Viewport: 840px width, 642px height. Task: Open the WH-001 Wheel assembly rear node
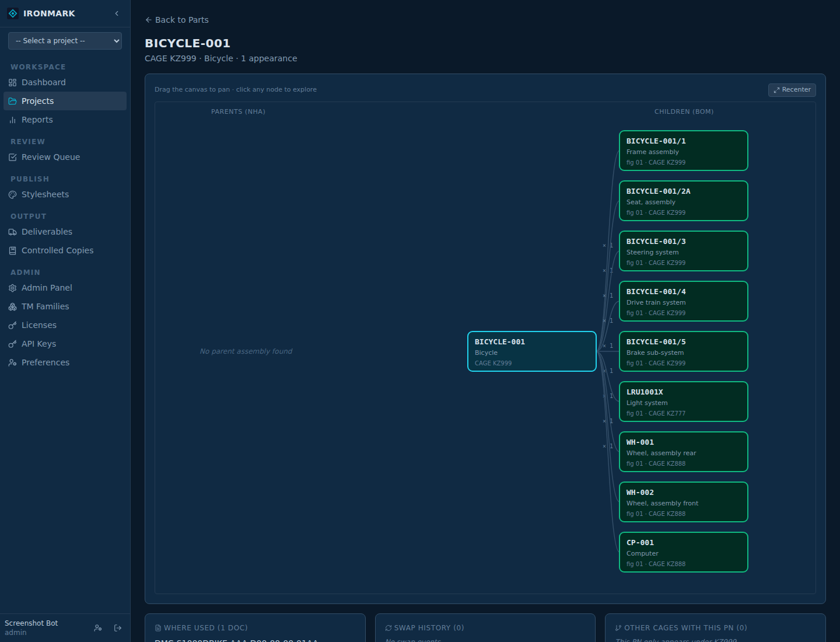pyautogui.click(x=684, y=452)
